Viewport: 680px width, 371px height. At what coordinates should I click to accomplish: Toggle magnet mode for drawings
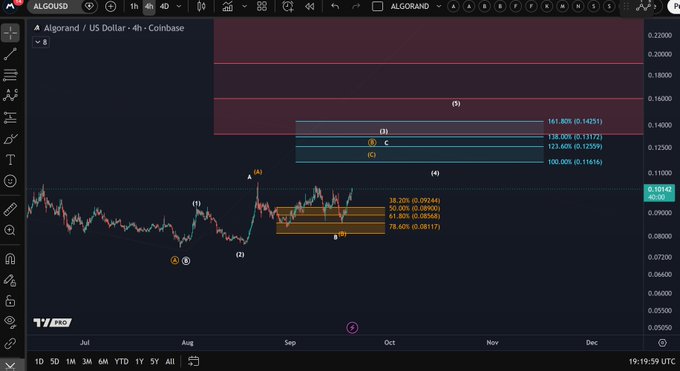tap(10, 259)
